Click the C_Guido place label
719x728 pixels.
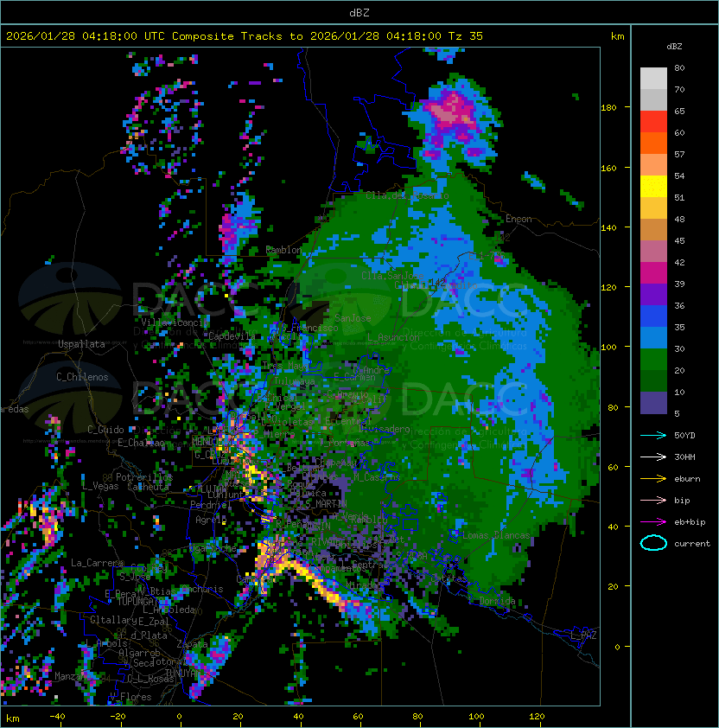(105, 430)
